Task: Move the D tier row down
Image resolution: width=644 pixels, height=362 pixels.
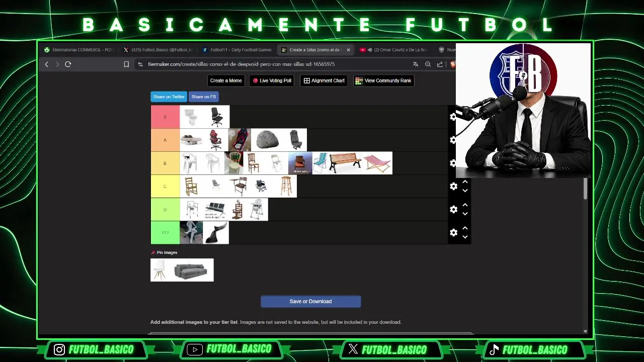Action: pyautogui.click(x=465, y=214)
